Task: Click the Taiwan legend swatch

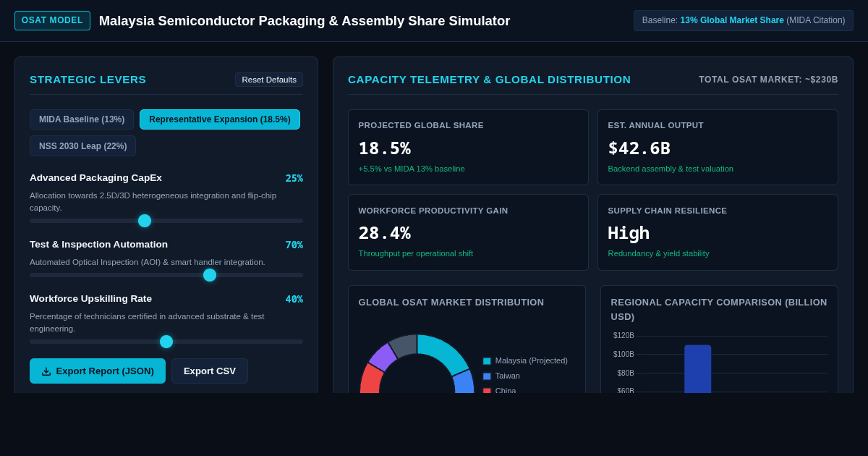Action: tap(487, 376)
